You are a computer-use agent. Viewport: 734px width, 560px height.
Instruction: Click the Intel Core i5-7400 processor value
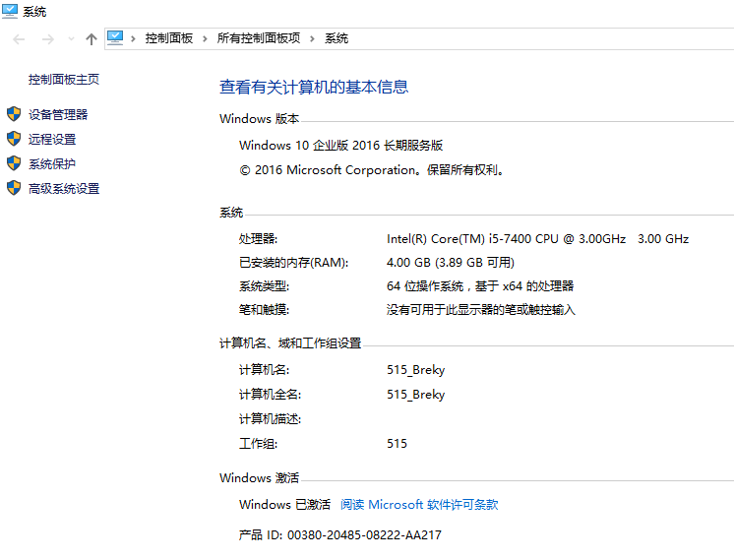(537, 239)
